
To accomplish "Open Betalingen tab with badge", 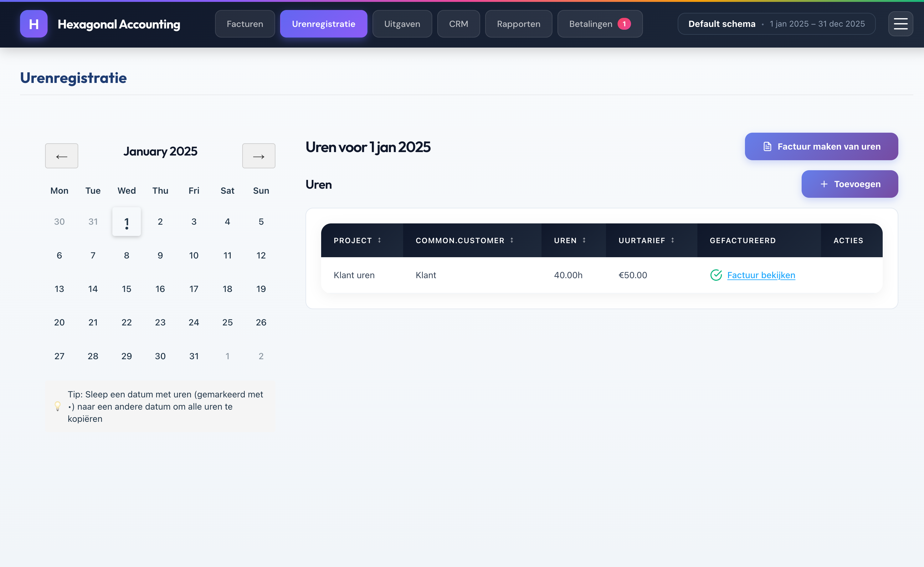I will [x=599, y=24].
